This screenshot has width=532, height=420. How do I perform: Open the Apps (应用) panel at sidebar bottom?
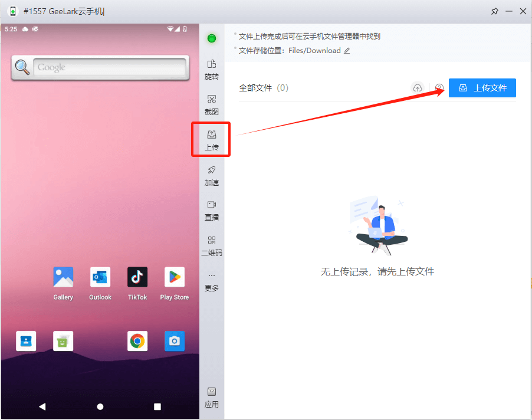[x=211, y=398]
